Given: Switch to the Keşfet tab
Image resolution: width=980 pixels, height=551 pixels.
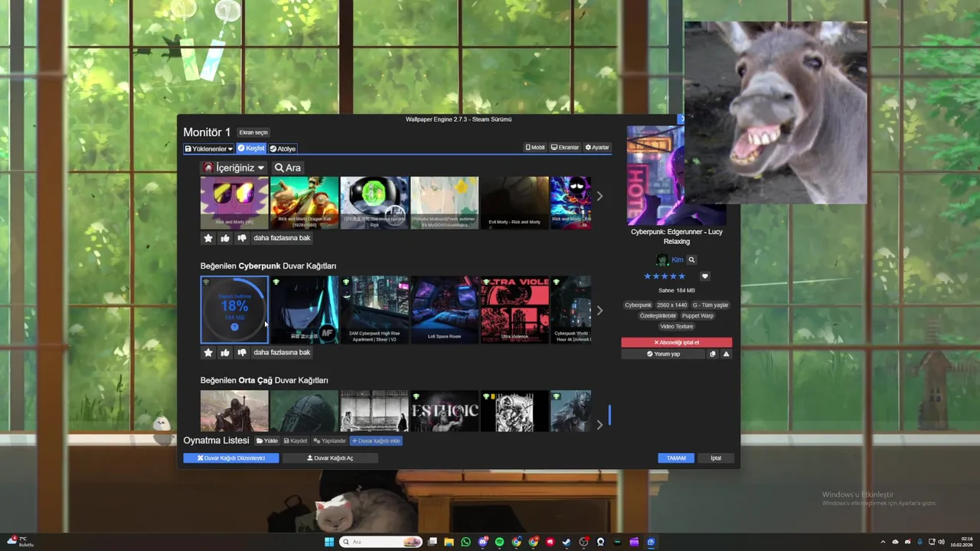Looking at the screenshot, I should click(251, 148).
